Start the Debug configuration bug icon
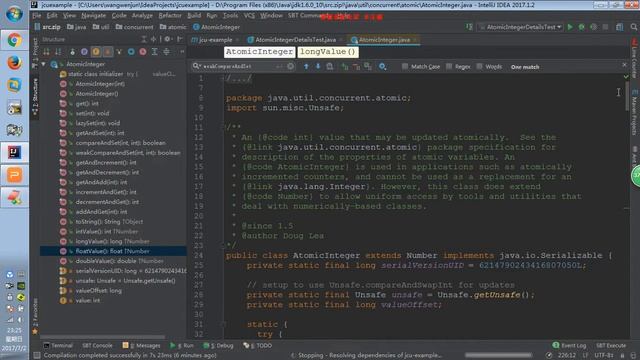This screenshot has width=640, height=360. pyautogui.click(x=582, y=27)
